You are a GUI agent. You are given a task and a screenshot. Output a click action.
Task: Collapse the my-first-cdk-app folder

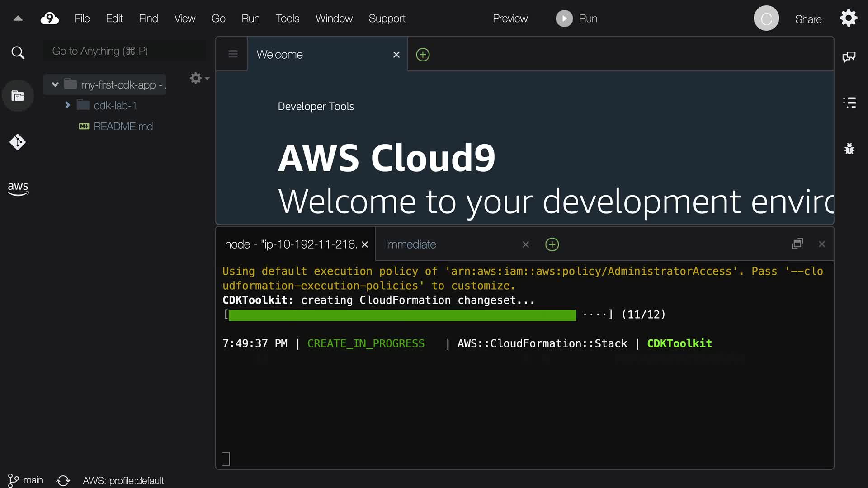click(55, 84)
